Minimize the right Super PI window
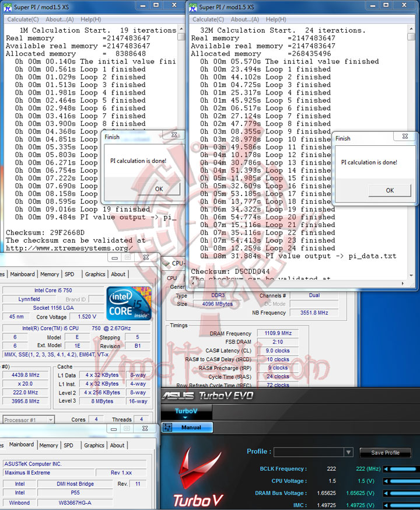Viewport: 420px width, 510px height. click(373, 5)
